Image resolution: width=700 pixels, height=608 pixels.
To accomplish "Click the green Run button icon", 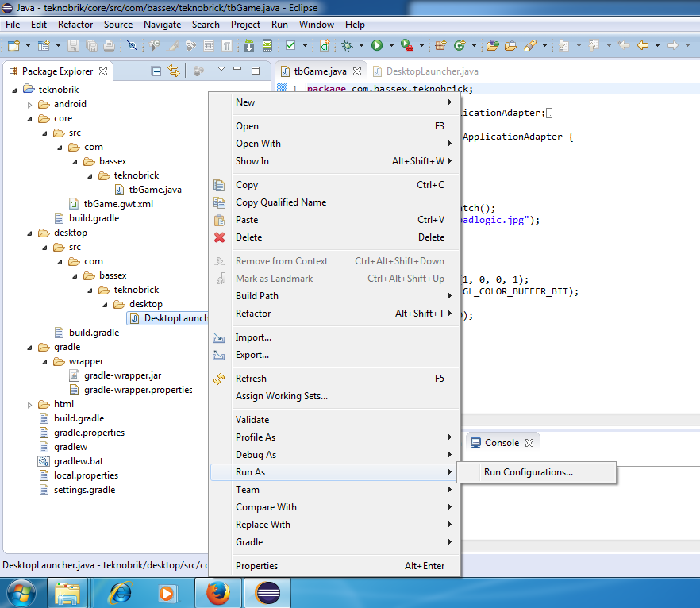I will tap(377, 45).
